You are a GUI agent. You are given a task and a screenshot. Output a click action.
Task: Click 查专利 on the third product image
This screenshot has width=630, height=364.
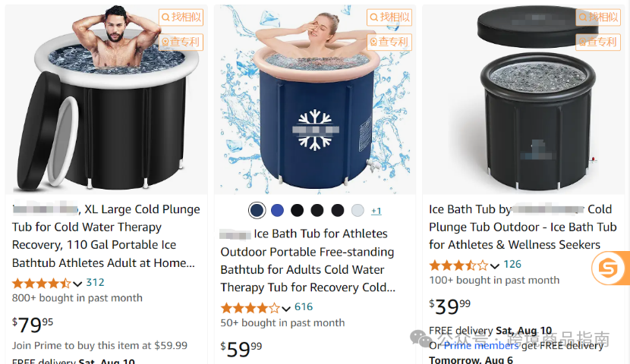[598, 42]
